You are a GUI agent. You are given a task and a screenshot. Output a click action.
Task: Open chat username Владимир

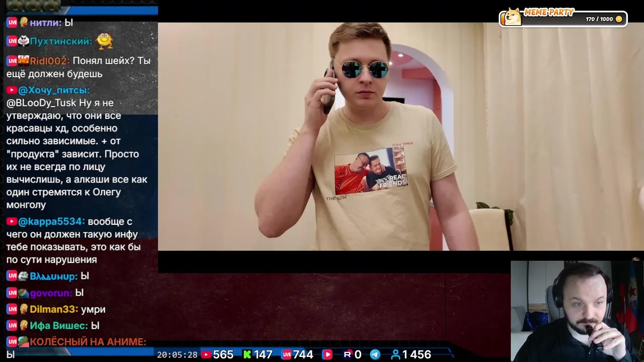tap(53, 276)
